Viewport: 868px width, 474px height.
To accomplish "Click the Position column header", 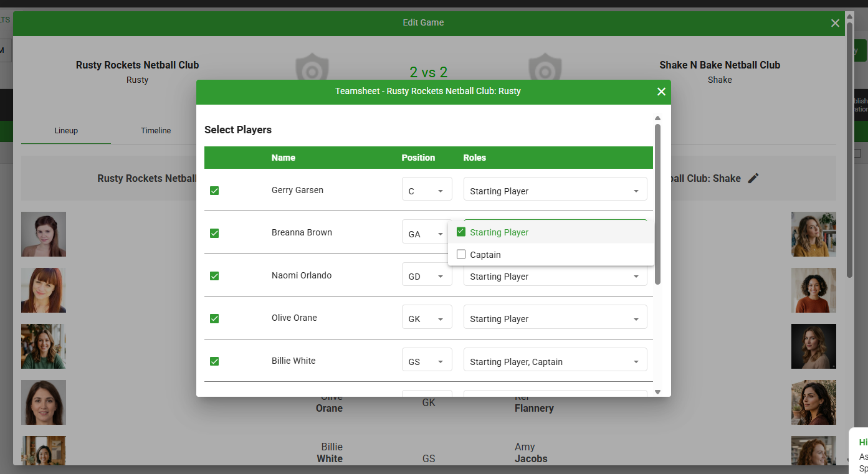I will [x=418, y=158].
